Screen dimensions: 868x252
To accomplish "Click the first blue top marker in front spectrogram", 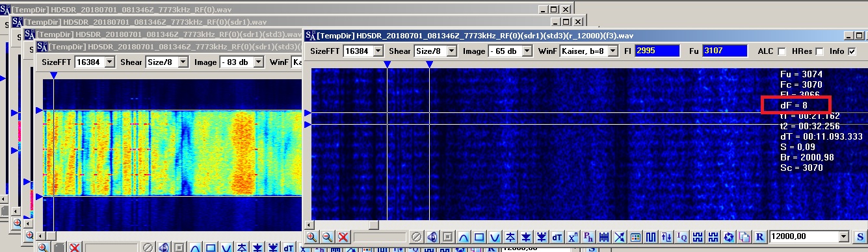I will click(387, 64).
